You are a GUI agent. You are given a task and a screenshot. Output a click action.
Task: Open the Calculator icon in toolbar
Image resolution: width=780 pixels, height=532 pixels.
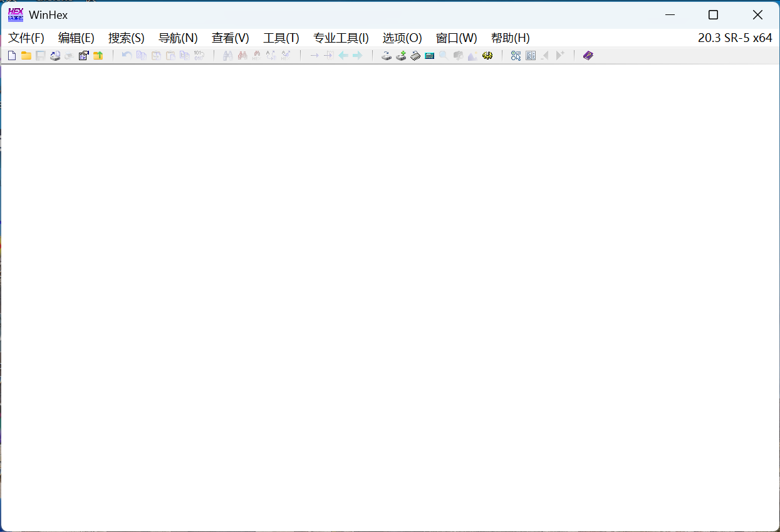click(x=430, y=56)
